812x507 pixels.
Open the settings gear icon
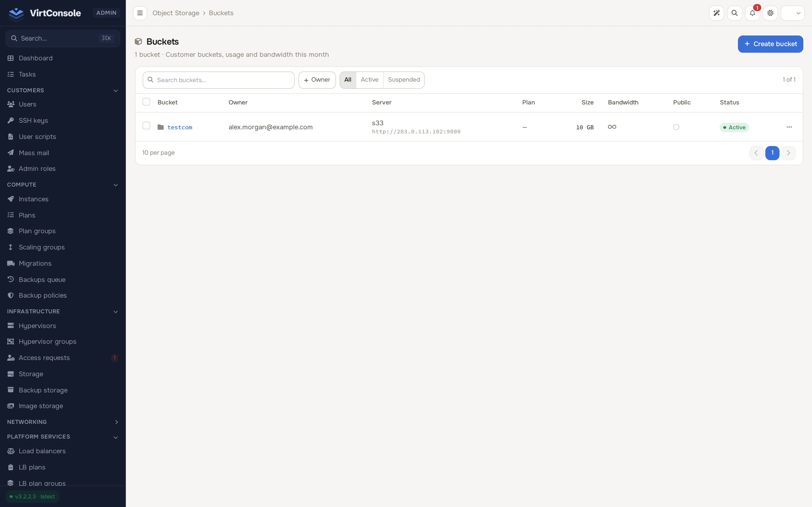(770, 13)
